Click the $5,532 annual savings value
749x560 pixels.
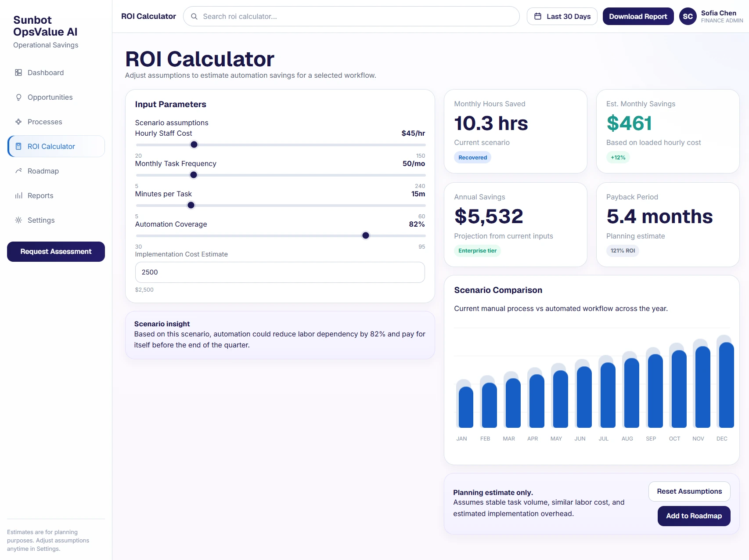[489, 217]
